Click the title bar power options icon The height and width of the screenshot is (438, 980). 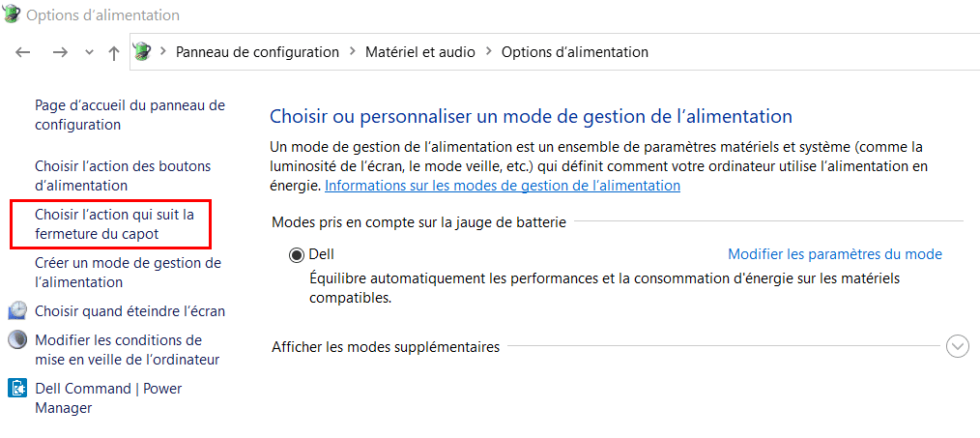11,15
